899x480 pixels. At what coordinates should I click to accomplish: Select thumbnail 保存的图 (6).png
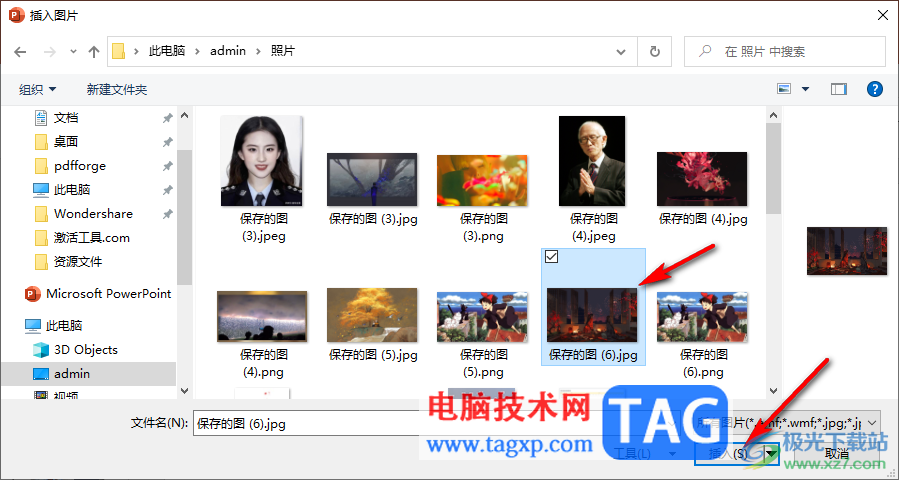coord(702,317)
